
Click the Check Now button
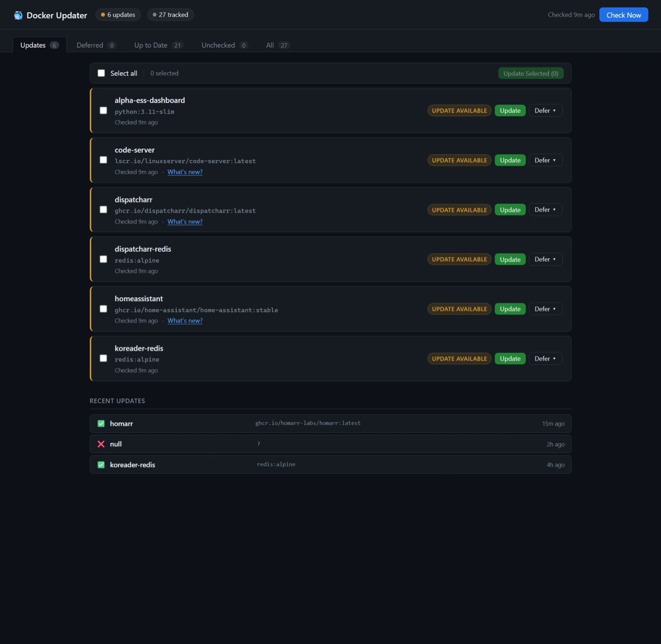pyautogui.click(x=624, y=15)
